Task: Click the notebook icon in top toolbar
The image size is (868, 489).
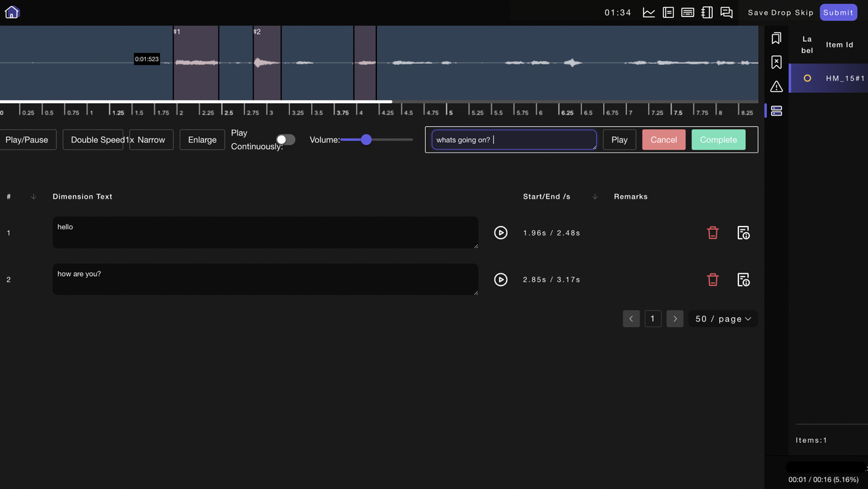Action: click(x=707, y=12)
